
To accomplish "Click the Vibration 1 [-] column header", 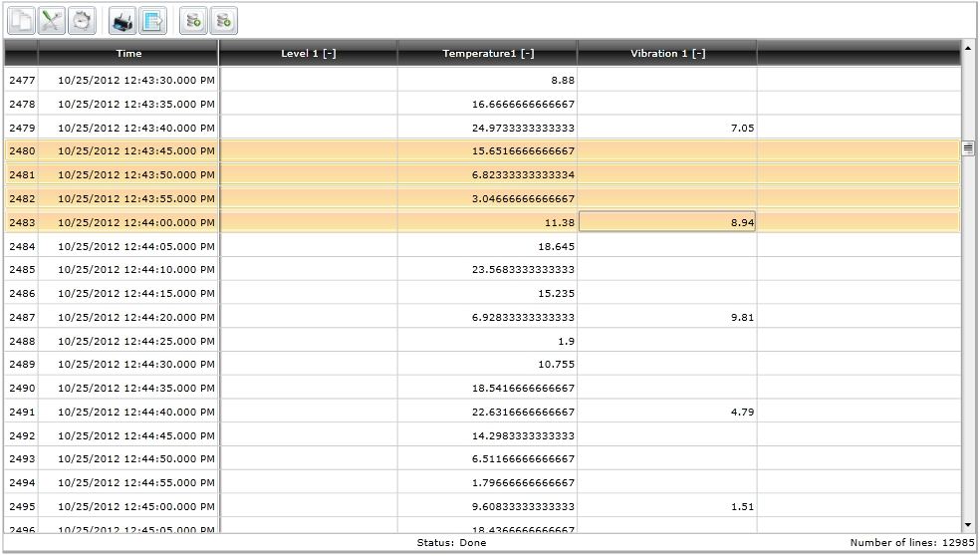I will (x=667, y=54).
